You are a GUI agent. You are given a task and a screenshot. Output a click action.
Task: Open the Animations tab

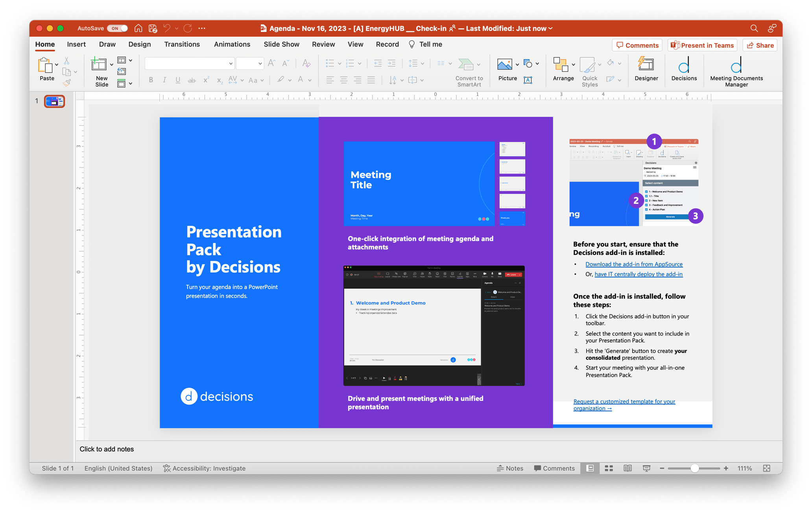(231, 44)
